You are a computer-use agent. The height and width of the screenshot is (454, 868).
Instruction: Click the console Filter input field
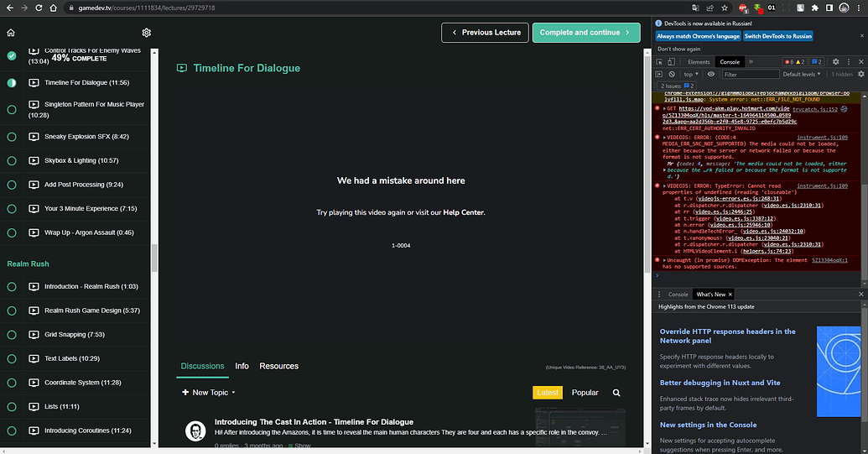pos(750,74)
